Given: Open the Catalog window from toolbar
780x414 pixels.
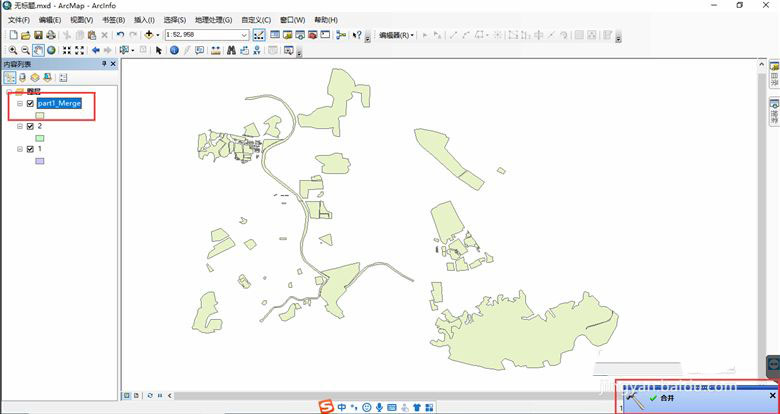Looking at the screenshot, I should click(x=288, y=35).
